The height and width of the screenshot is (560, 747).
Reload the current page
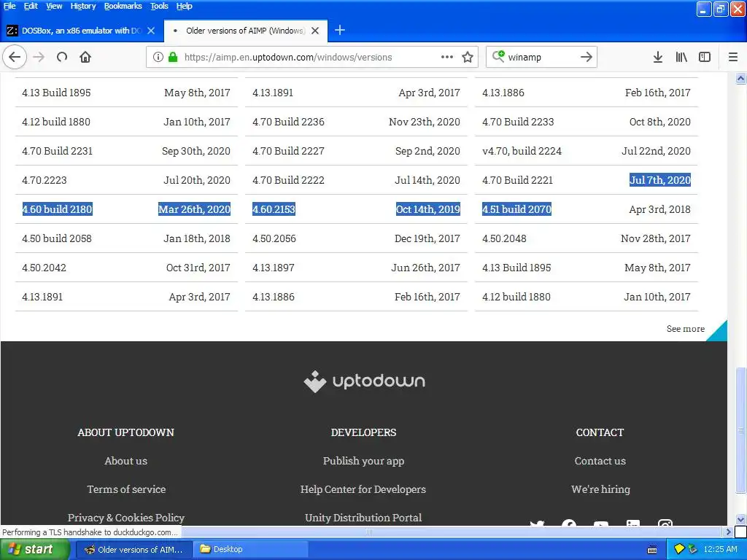[x=62, y=57]
